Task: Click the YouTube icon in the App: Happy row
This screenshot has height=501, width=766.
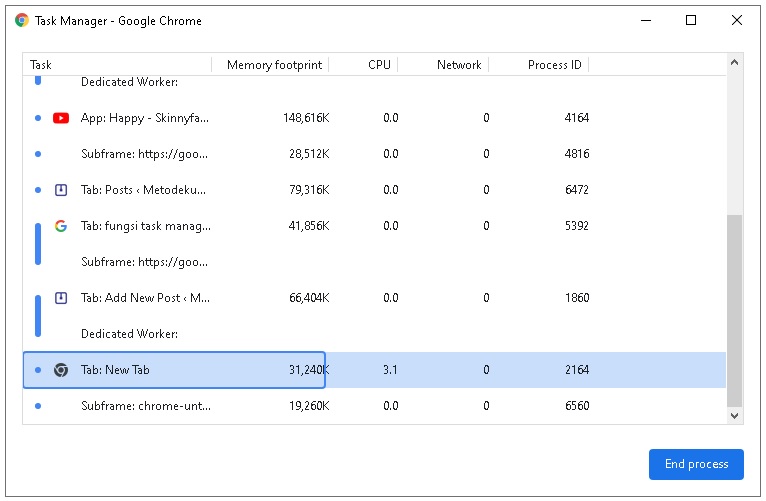Action: (x=61, y=118)
